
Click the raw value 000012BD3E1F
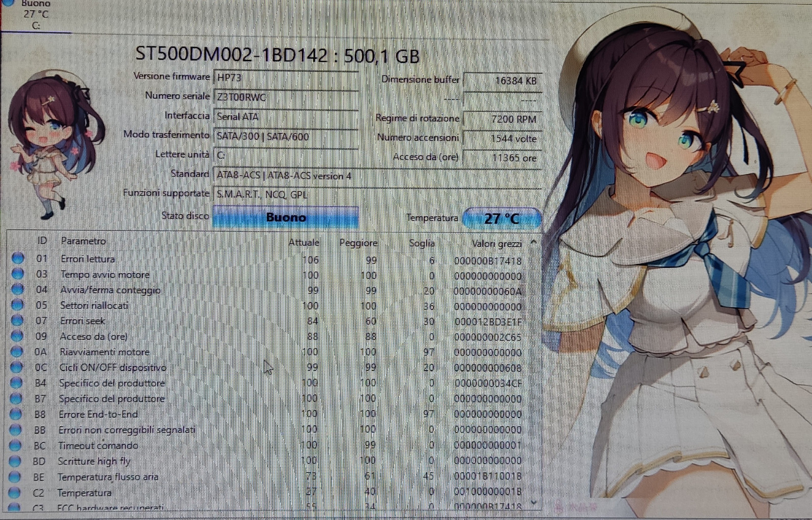click(488, 322)
